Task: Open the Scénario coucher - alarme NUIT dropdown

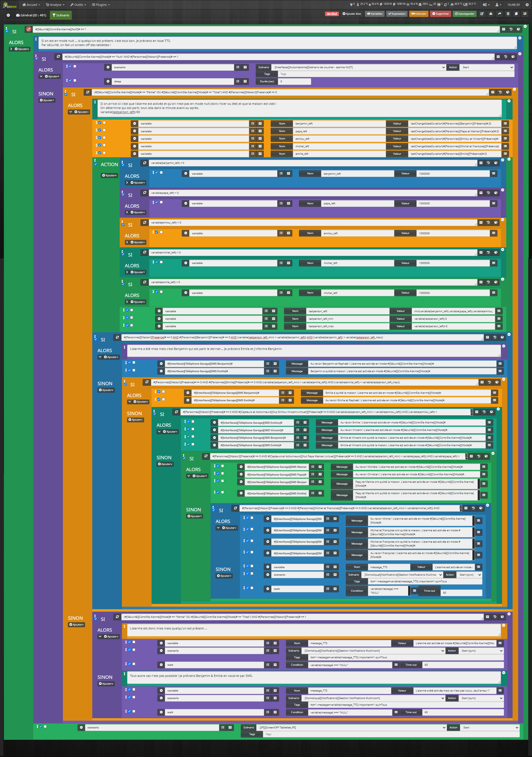Action: 359,67
